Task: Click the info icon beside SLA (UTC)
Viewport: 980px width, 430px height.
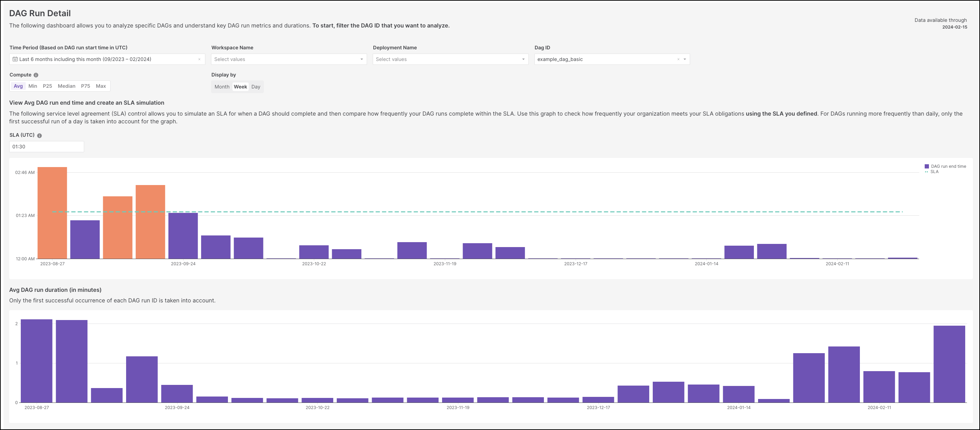Action: pyautogui.click(x=39, y=135)
